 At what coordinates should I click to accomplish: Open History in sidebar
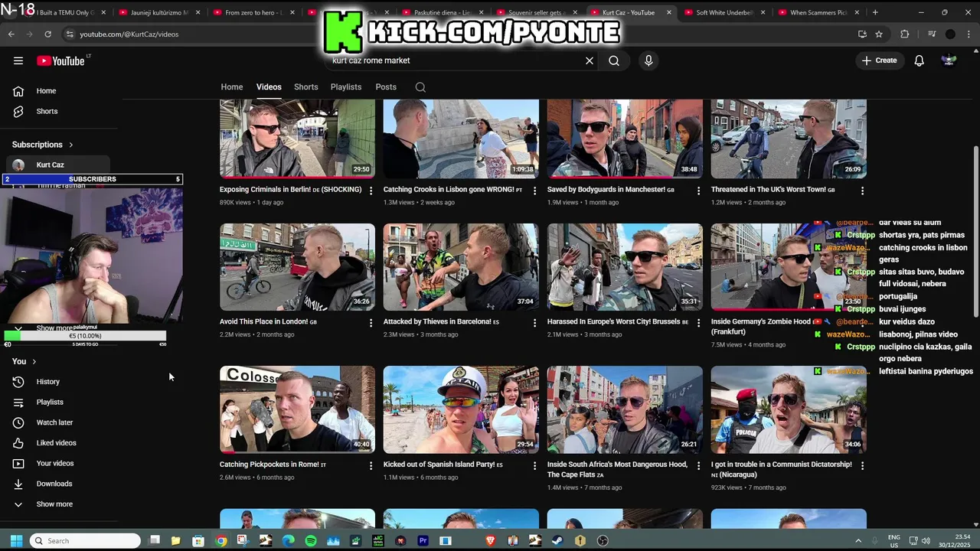click(x=47, y=382)
